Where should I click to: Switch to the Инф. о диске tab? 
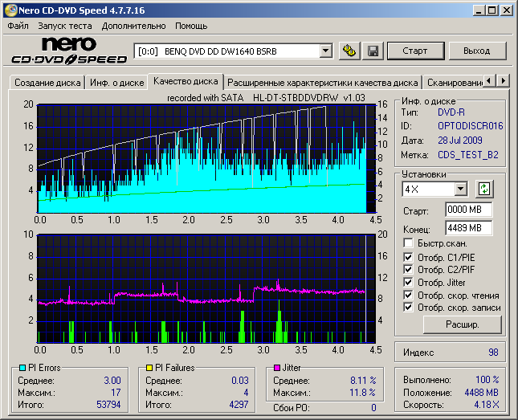(x=117, y=83)
